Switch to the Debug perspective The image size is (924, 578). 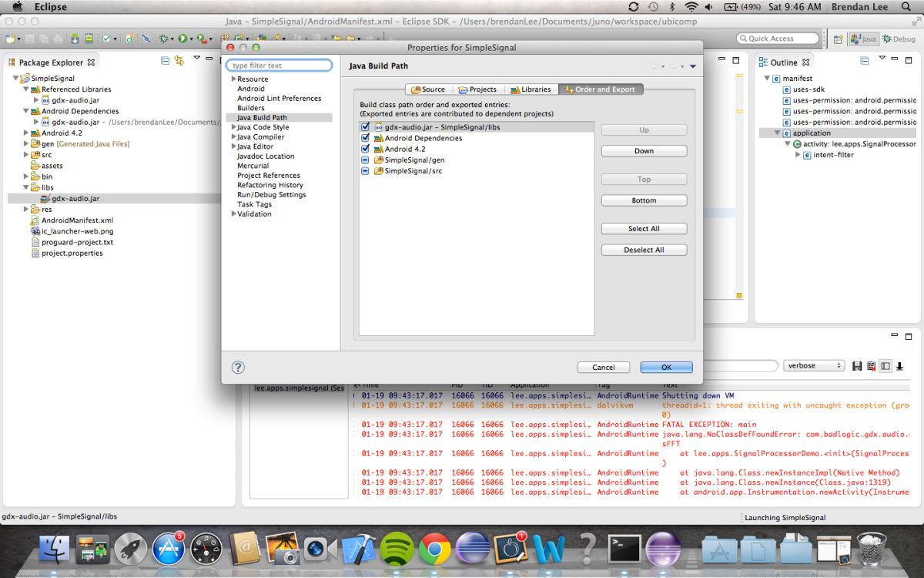(x=899, y=39)
